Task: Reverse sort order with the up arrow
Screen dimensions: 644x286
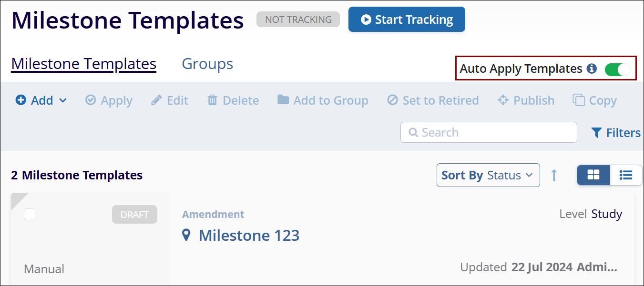Action: point(554,175)
